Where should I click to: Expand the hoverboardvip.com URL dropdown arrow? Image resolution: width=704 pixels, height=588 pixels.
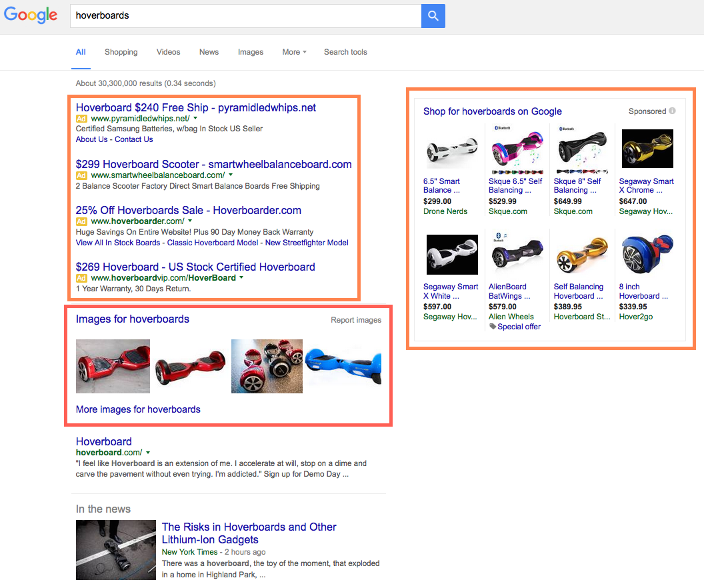241,277
